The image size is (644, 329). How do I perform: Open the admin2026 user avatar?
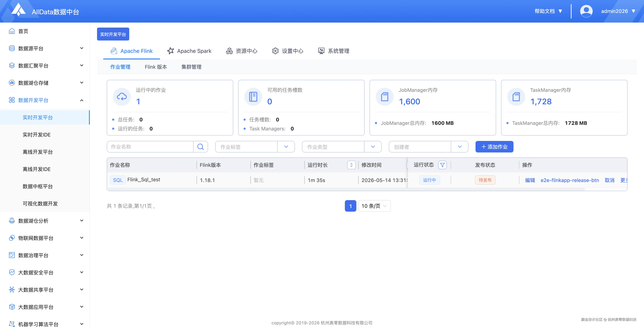(586, 11)
